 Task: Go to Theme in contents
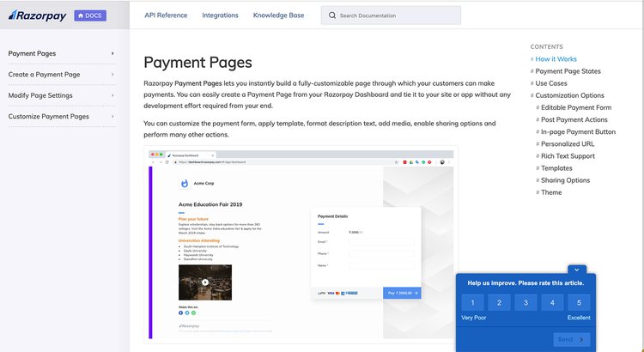(x=551, y=192)
